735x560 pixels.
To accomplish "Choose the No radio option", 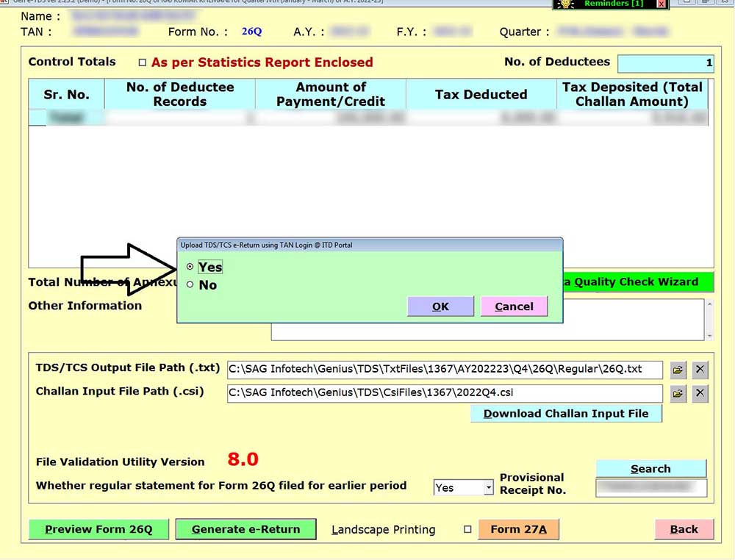I will coord(190,285).
